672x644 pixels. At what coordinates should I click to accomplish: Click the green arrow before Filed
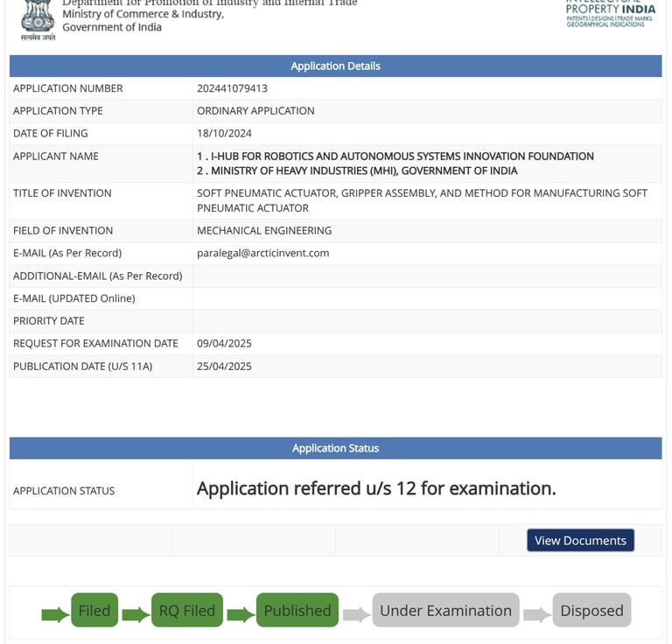[x=55, y=614]
